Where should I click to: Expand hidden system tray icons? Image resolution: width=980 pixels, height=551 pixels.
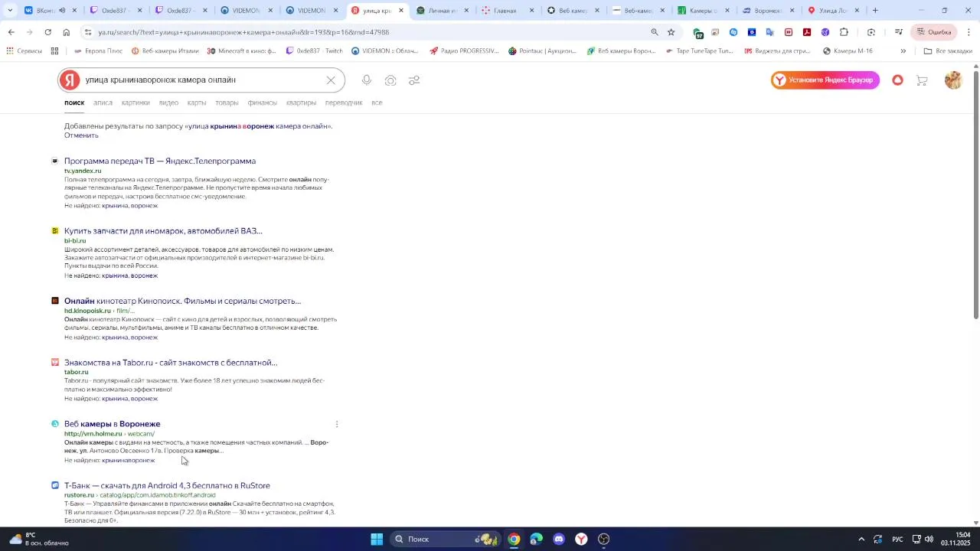coord(861,540)
